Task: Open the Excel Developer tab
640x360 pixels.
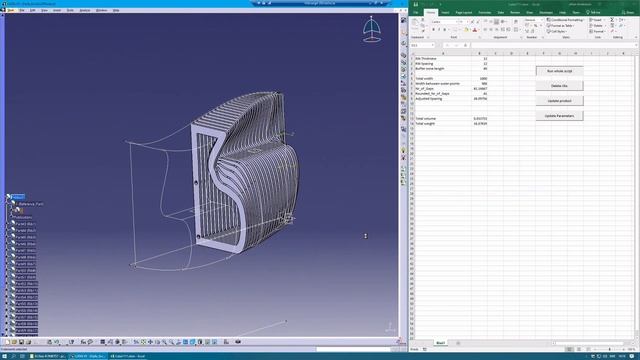Action: click(x=546, y=12)
